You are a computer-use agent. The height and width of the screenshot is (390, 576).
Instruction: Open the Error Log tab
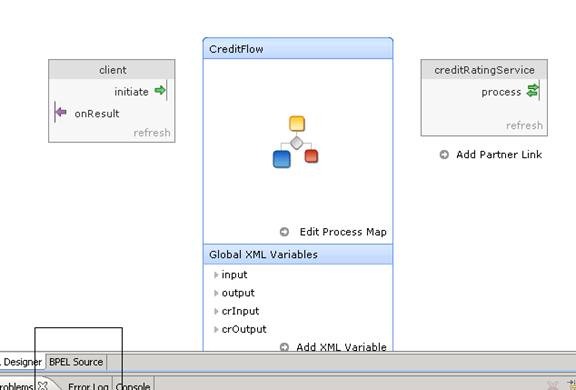[88, 386]
